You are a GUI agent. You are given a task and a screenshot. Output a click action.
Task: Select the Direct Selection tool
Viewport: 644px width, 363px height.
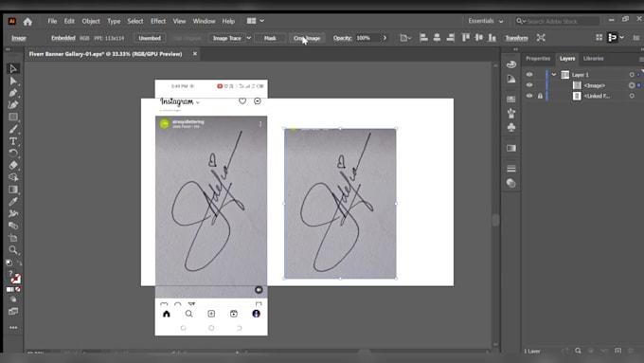pos(13,81)
